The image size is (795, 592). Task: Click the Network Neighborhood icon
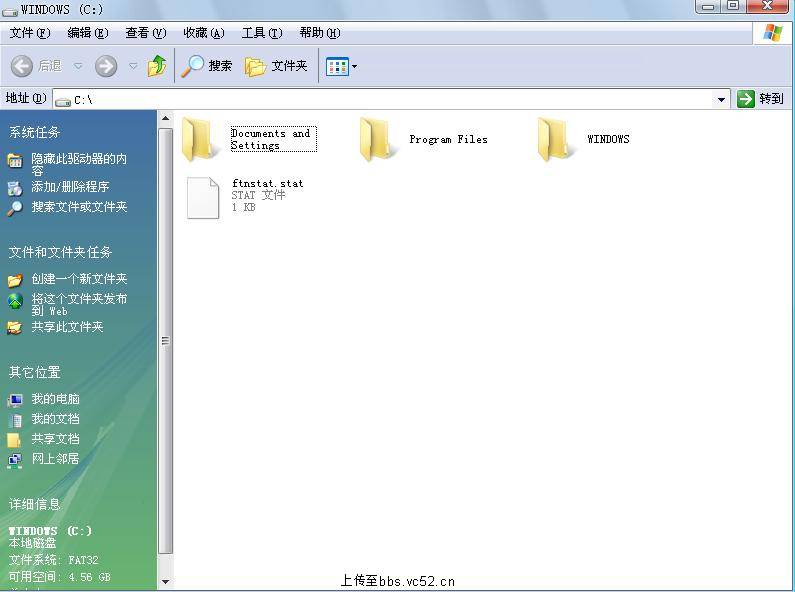pyautogui.click(x=15, y=460)
